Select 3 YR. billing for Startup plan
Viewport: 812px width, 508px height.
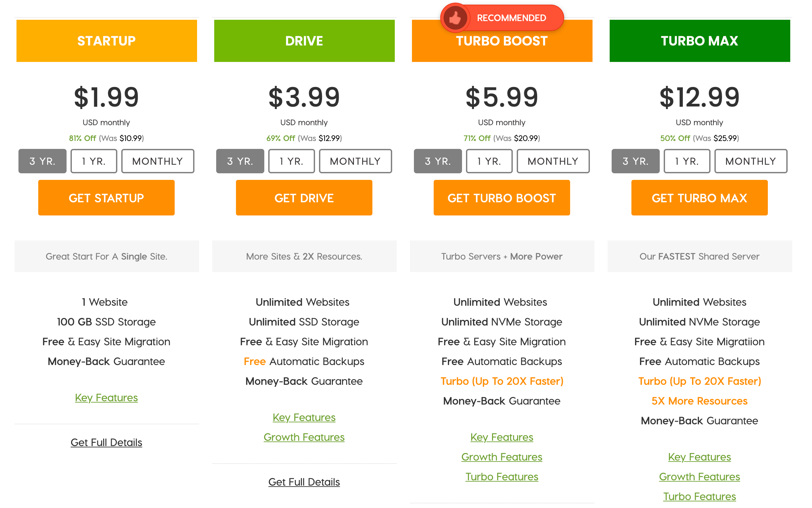pyautogui.click(x=43, y=161)
